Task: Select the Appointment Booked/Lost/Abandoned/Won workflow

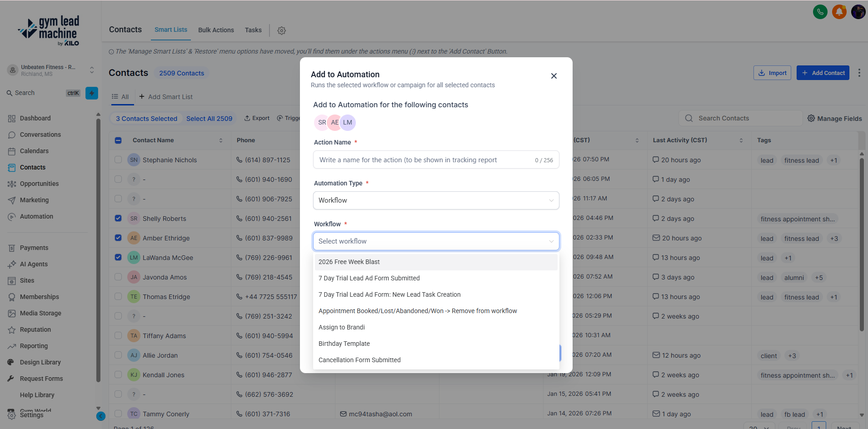Action: click(x=436, y=311)
